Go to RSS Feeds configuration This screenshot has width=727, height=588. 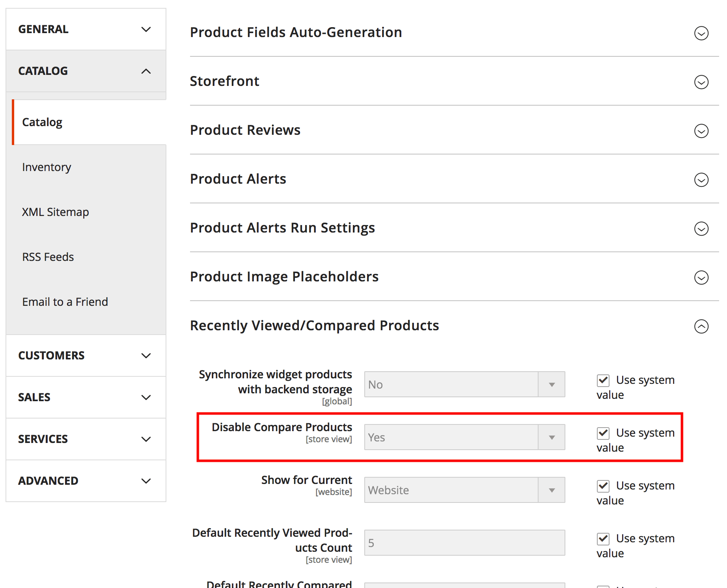point(48,257)
